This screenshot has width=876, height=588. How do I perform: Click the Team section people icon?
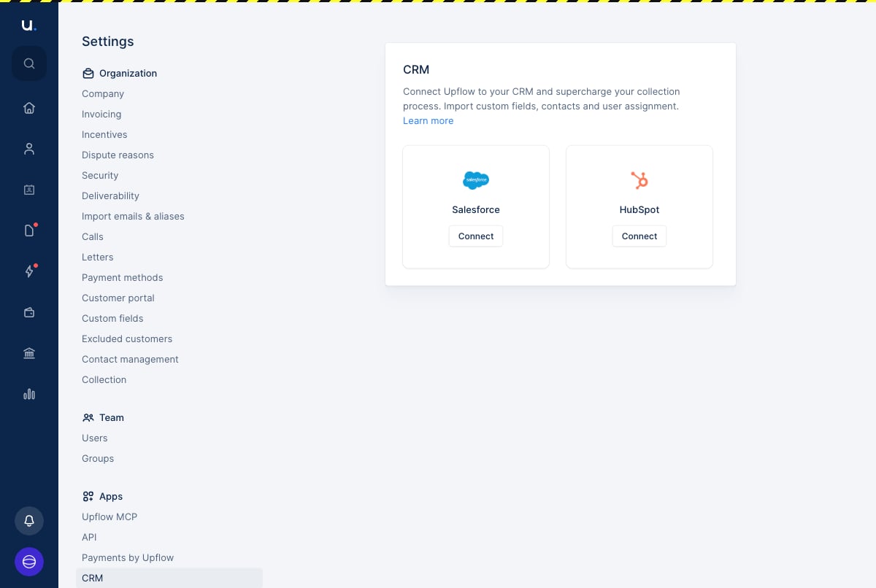coord(88,417)
